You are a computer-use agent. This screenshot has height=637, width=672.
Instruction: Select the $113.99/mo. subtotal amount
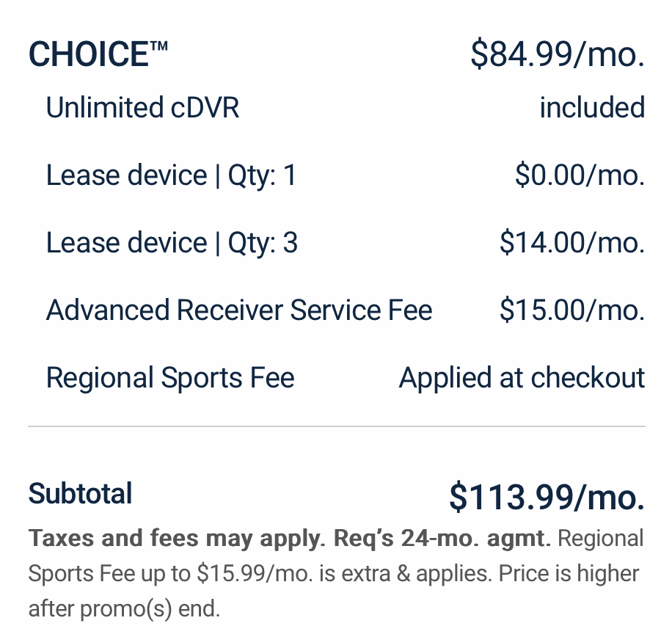[547, 497]
